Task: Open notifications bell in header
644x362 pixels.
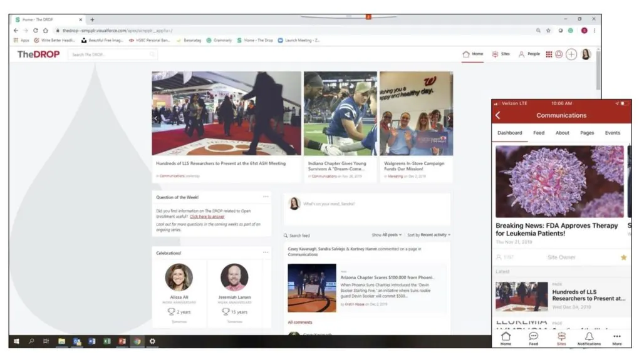Action: click(x=559, y=54)
